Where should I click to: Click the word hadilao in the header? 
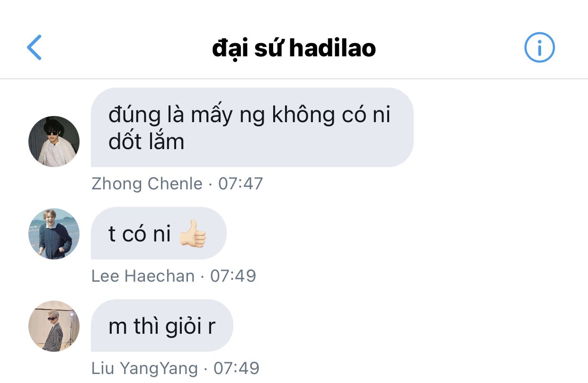332,48
